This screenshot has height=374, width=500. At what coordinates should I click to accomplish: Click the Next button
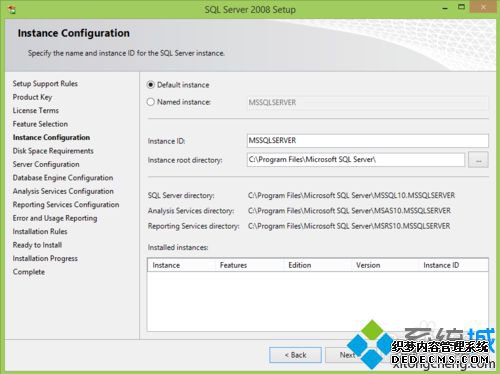[x=347, y=355]
